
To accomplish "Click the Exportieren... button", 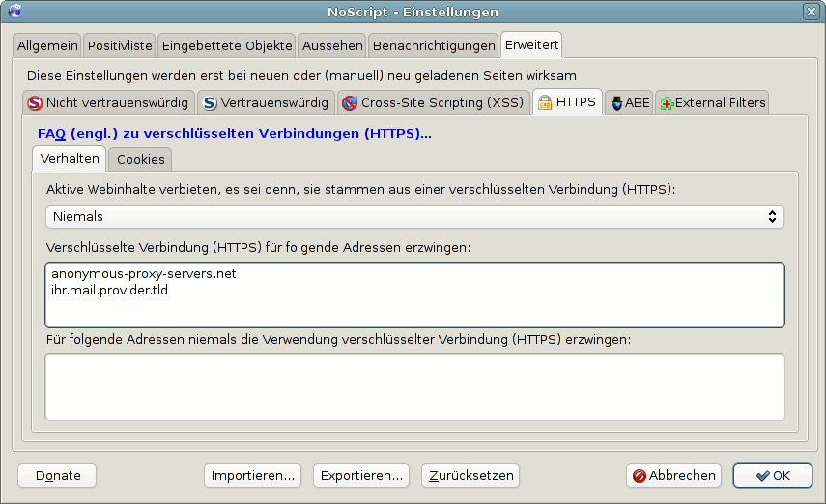I will click(361, 476).
